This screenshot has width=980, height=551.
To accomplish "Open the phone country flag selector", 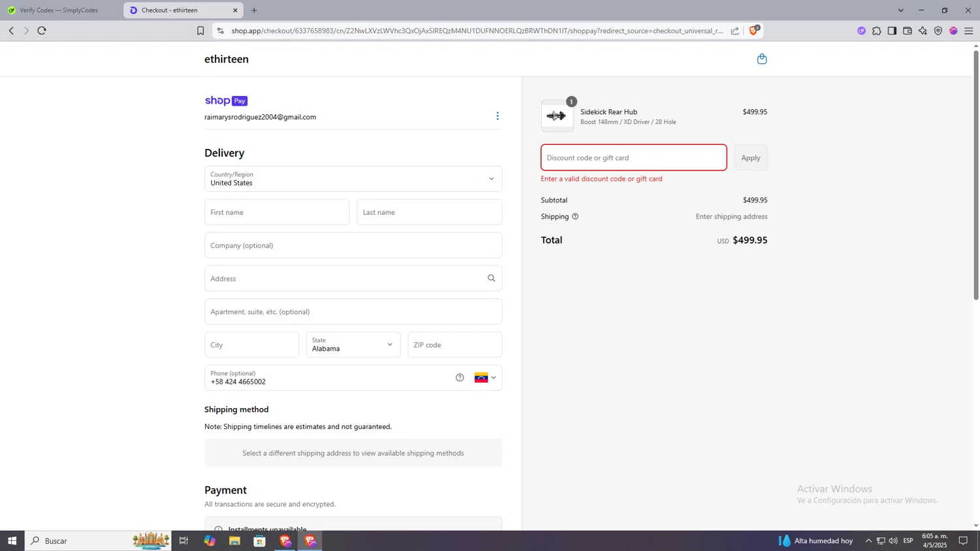I will coord(485,377).
